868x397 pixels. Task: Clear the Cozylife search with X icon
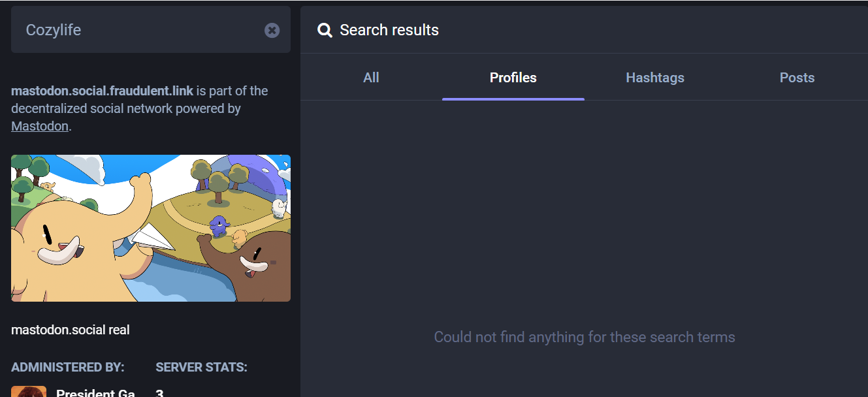[272, 30]
